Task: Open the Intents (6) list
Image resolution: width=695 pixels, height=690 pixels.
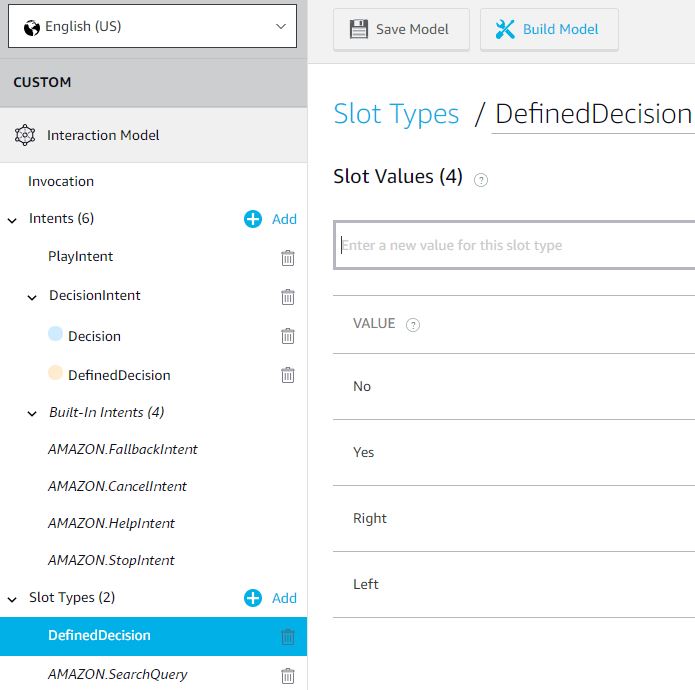Action: [61, 218]
